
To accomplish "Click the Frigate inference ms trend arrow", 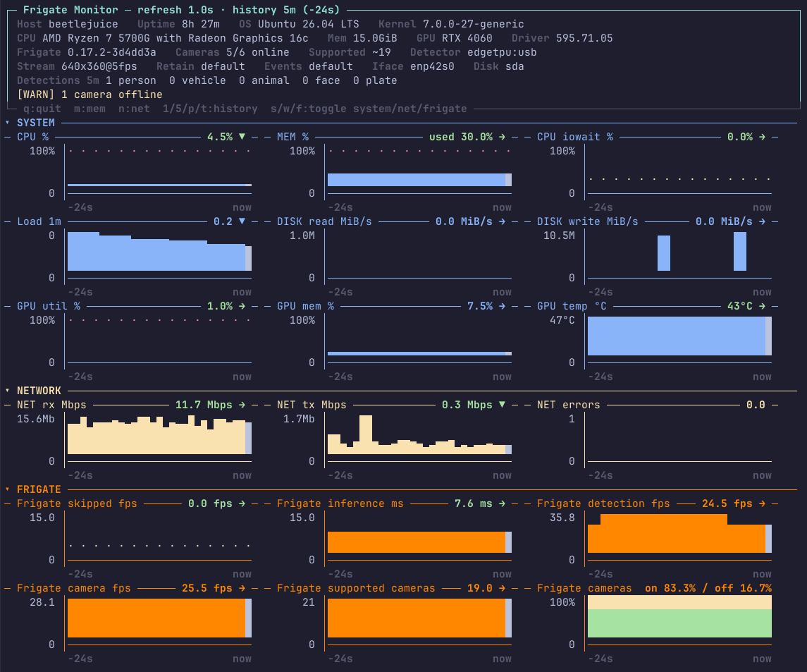I will point(502,503).
